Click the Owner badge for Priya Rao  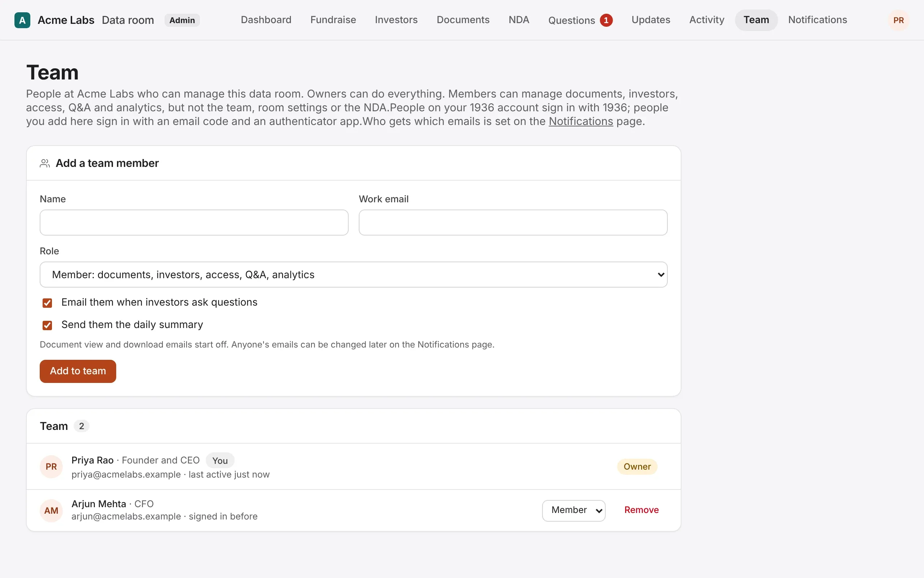pyautogui.click(x=637, y=466)
